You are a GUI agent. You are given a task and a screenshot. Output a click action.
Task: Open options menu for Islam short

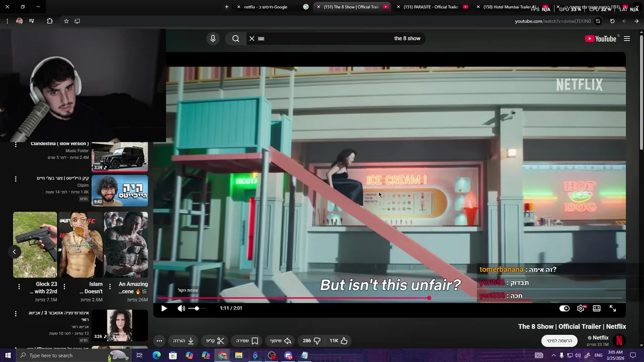(x=64, y=287)
